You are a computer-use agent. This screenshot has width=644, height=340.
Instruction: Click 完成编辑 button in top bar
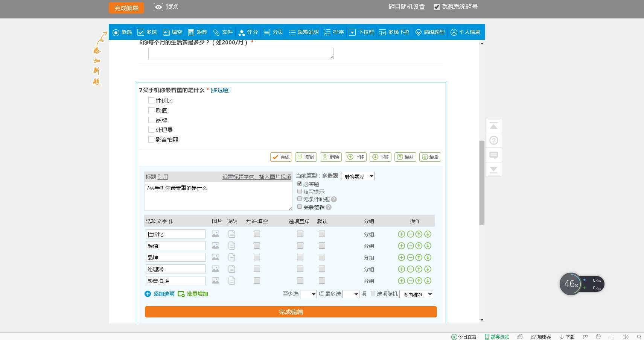coord(126,8)
